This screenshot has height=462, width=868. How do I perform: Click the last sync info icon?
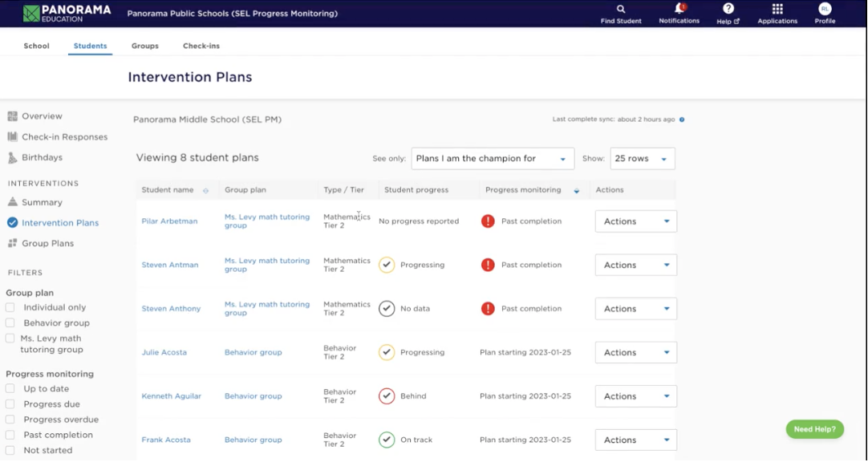(682, 120)
